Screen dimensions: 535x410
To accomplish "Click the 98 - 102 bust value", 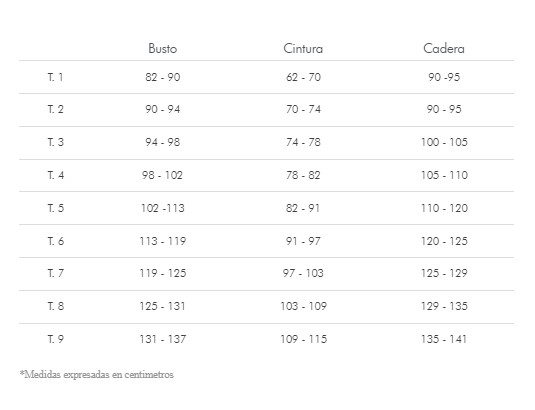I will [162, 175].
